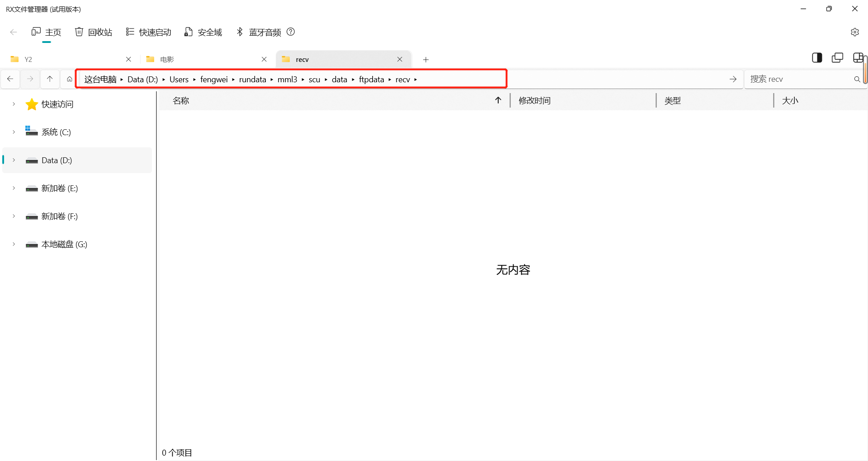The height and width of the screenshot is (461, 868).
Task: Click the home icon beside address bar
Action: (x=69, y=79)
